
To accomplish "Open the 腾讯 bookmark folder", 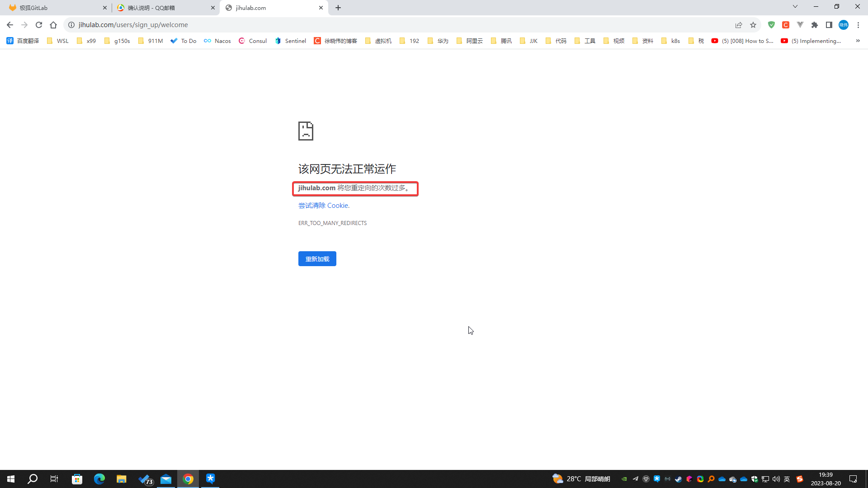I will tap(501, 41).
